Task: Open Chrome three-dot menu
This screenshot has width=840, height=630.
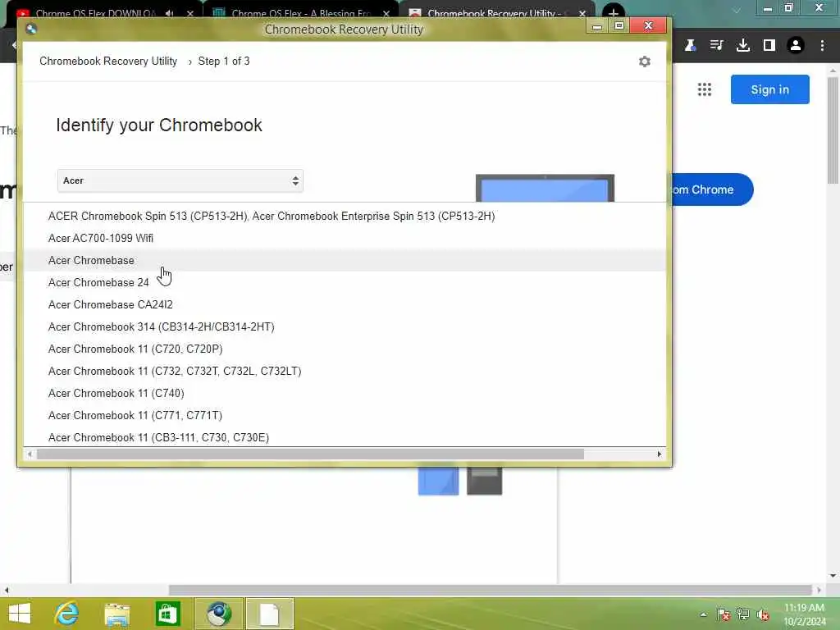Action: 822,46
